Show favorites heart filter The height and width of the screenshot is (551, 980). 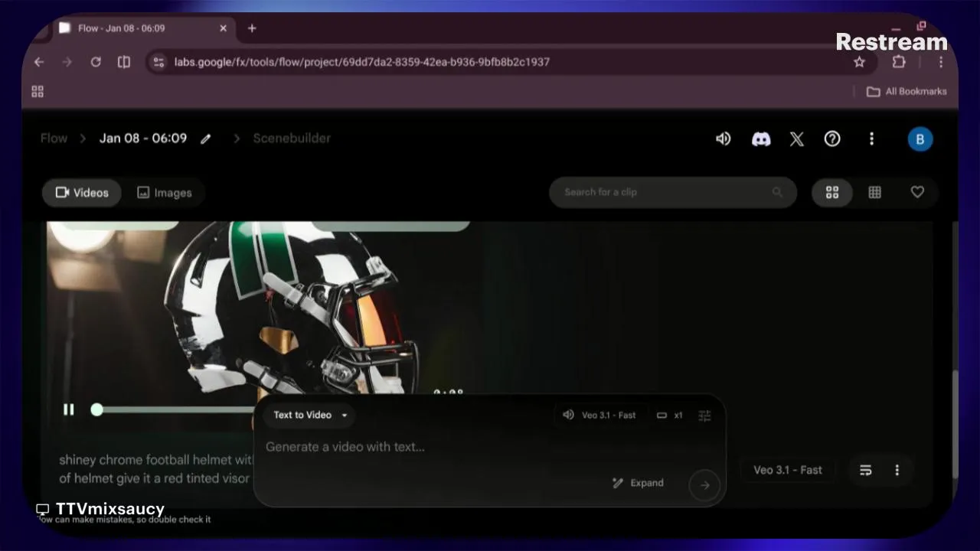pyautogui.click(x=917, y=193)
